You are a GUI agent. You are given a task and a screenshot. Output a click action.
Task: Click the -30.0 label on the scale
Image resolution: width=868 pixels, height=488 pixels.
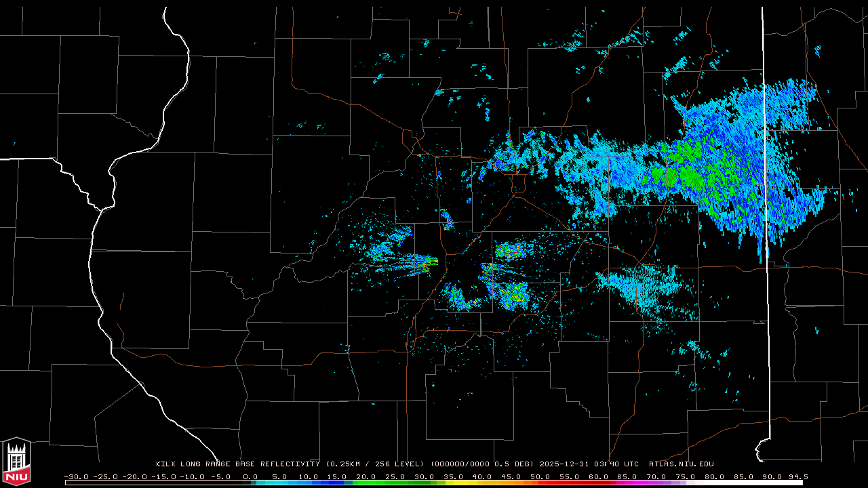click(x=76, y=476)
